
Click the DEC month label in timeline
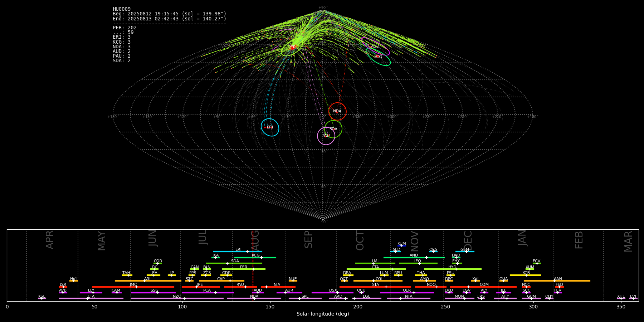click(x=468, y=240)
